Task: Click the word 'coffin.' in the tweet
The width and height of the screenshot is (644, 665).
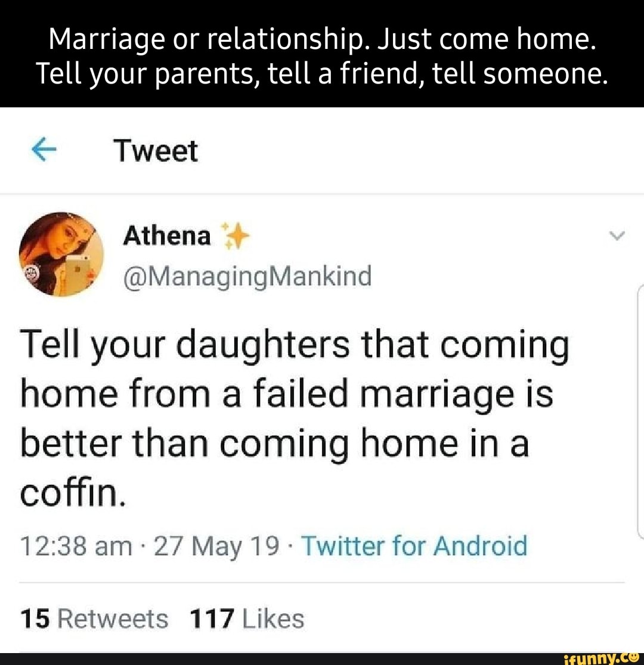Action: 72,493
